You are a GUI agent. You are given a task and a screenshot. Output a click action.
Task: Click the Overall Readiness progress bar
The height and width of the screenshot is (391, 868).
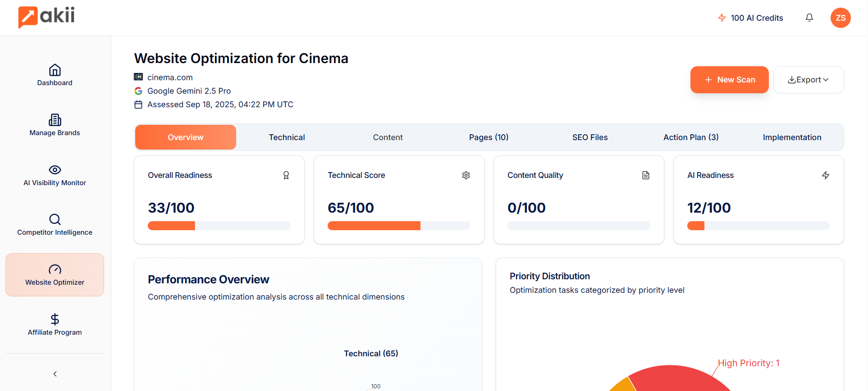219,226
